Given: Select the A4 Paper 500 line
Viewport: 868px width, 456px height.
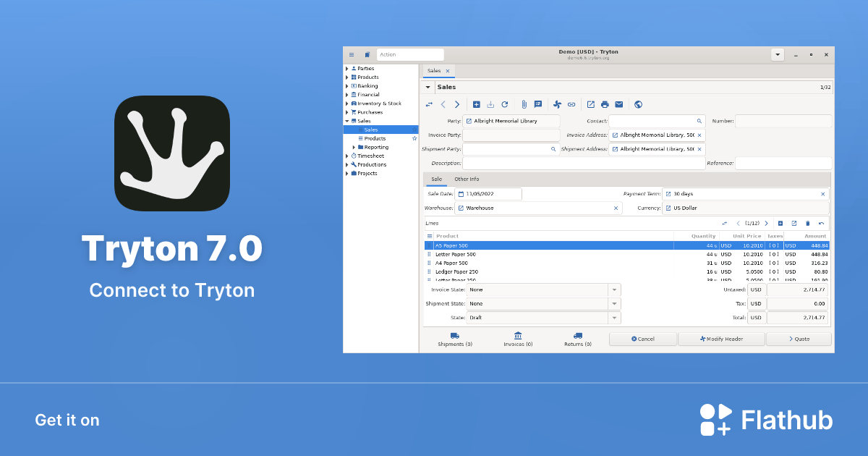Looking at the screenshot, I should 627,263.
